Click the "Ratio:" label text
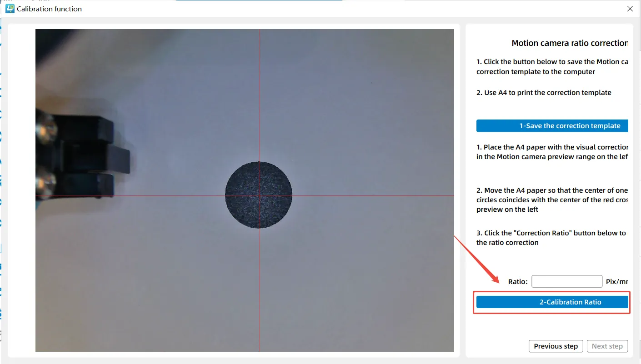This screenshot has height=364, width=641. point(518,282)
